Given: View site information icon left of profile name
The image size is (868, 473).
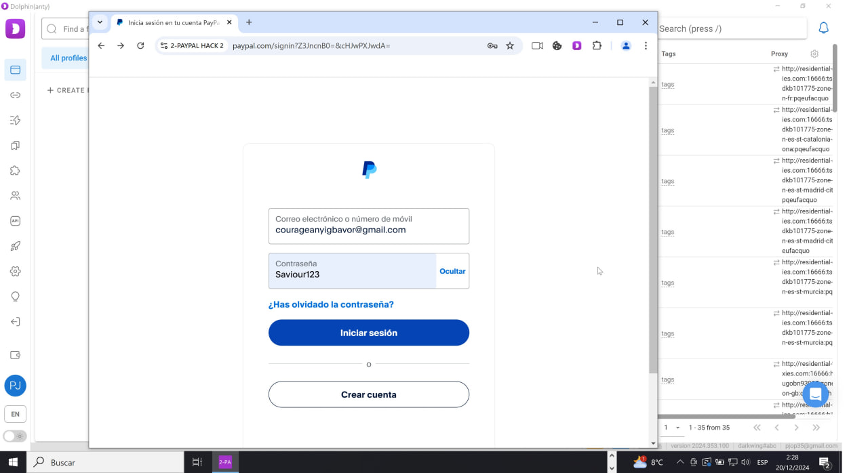Looking at the screenshot, I should pyautogui.click(x=163, y=45).
